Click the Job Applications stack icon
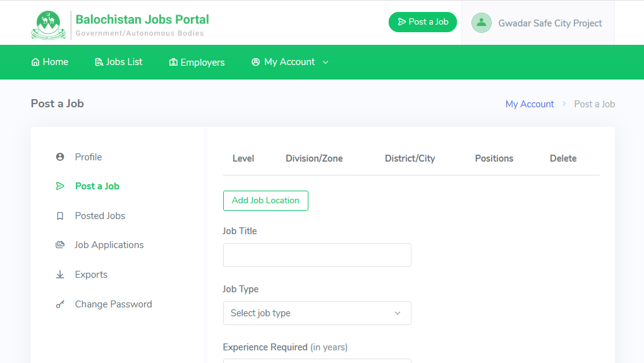The width and height of the screenshot is (644, 363). pos(60,245)
